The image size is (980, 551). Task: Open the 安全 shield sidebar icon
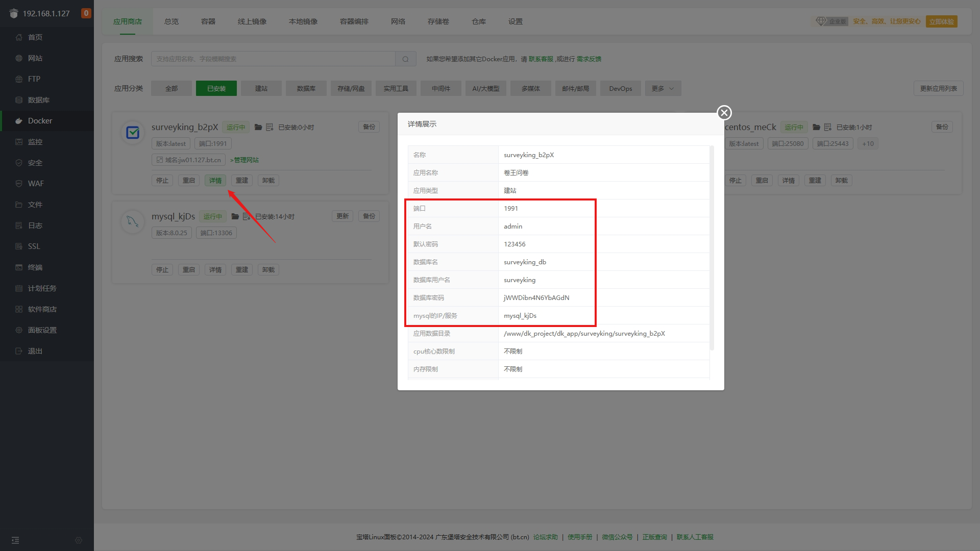click(19, 163)
